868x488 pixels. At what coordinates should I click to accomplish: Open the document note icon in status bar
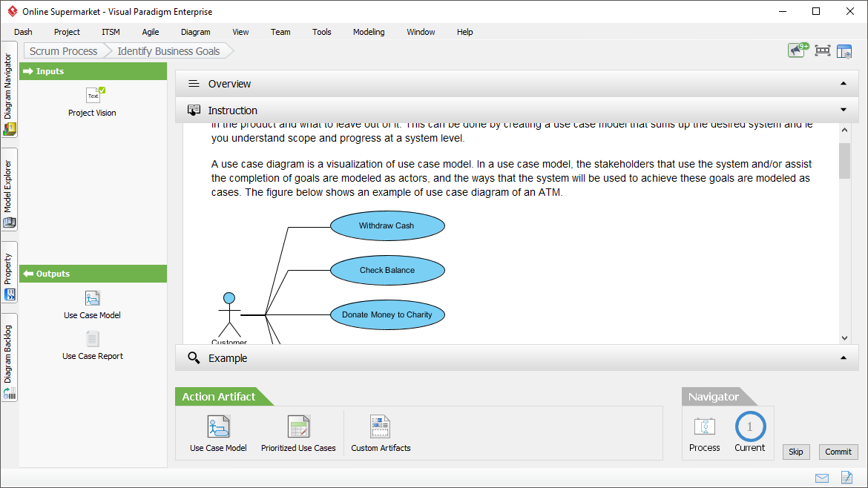pyautogui.click(x=846, y=477)
